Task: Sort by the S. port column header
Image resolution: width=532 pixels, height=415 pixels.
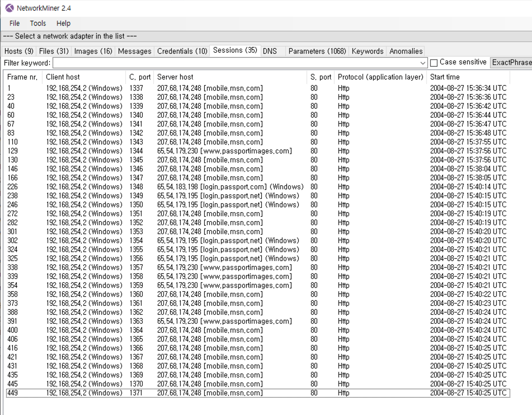Action: 321,77
